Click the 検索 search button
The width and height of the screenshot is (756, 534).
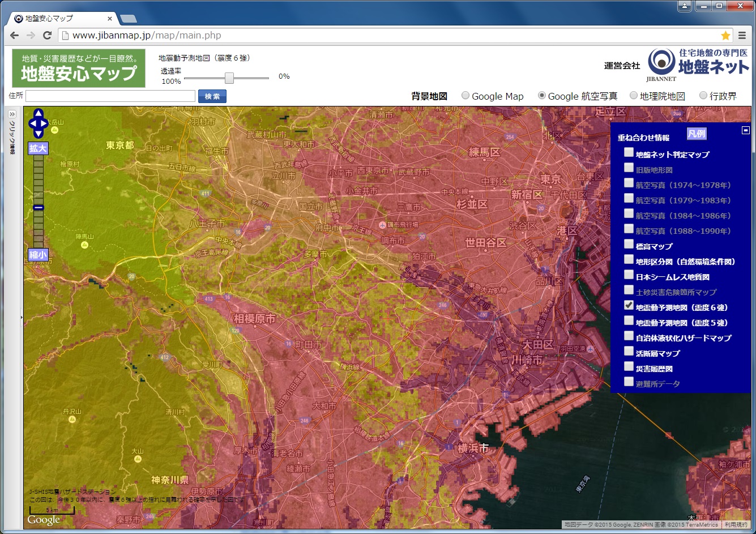pyautogui.click(x=212, y=96)
